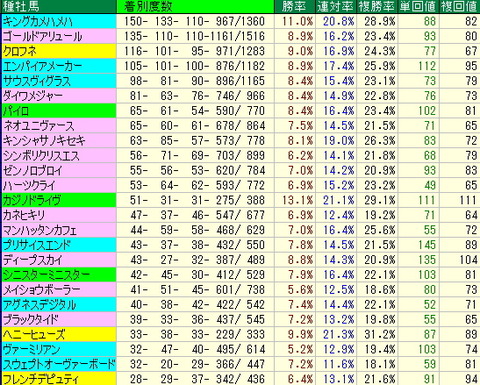Viewport: 480px width, 385px height.
Task: Select sire name スウェプトオーヴァーボード
Action: (x=59, y=364)
